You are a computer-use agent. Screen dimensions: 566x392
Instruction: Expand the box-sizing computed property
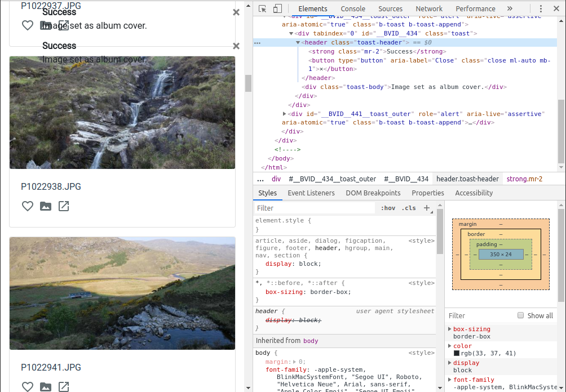click(x=449, y=329)
